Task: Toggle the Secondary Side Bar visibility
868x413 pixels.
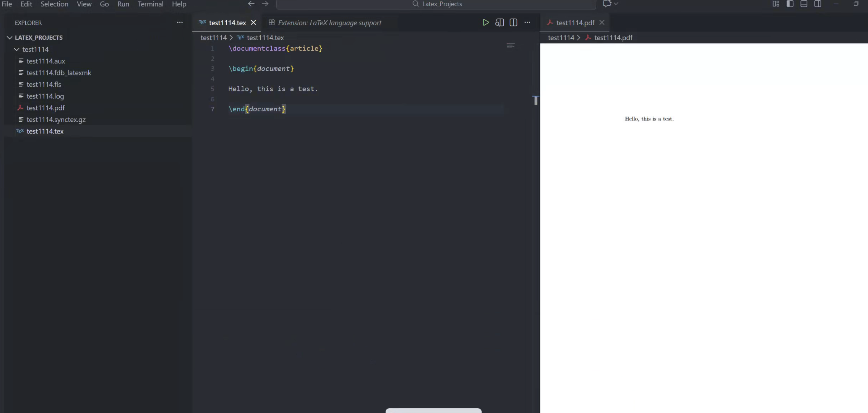Action: point(818,4)
